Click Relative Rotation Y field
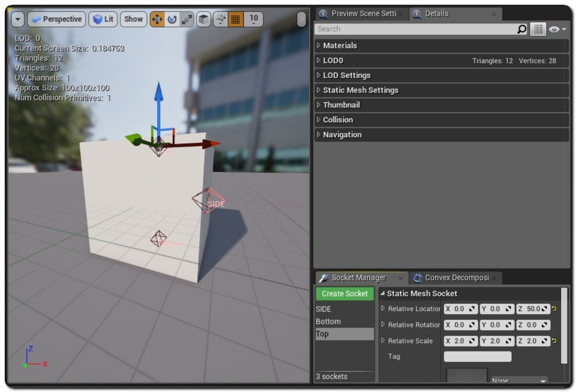 (497, 325)
